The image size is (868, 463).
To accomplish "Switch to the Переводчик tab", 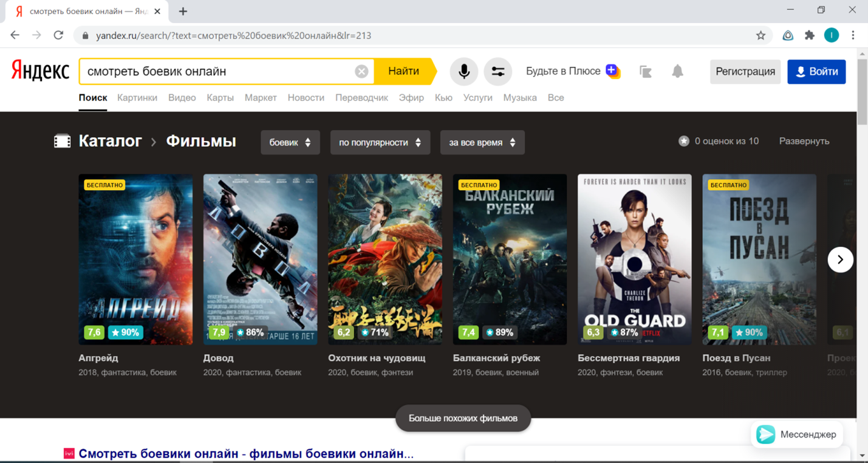I will tap(361, 98).
